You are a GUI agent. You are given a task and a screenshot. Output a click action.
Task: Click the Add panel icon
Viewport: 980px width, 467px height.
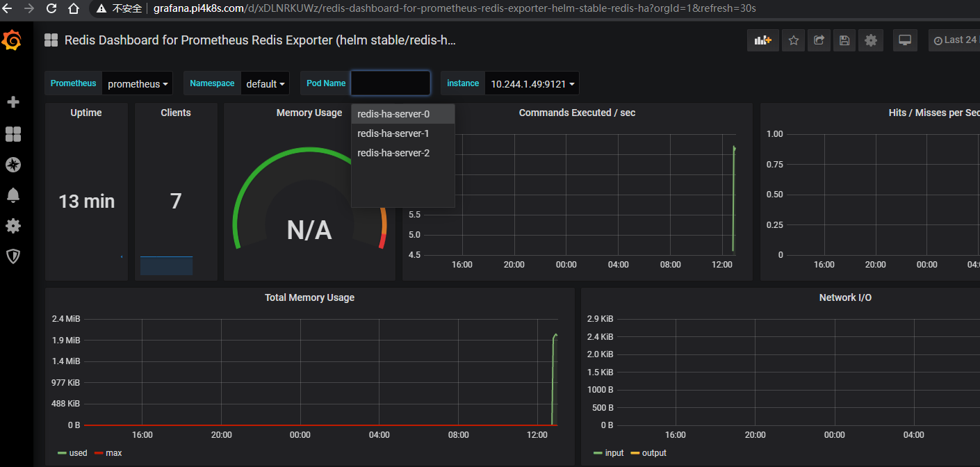pos(763,40)
